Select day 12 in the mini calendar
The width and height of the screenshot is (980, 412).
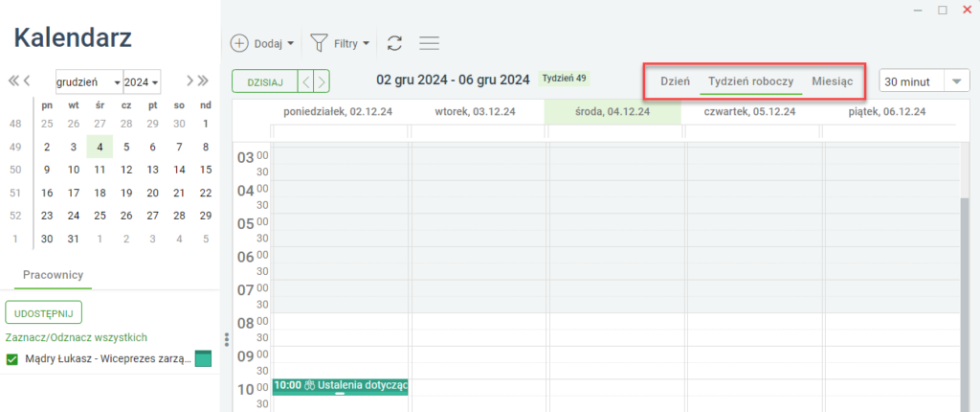click(x=126, y=170)
